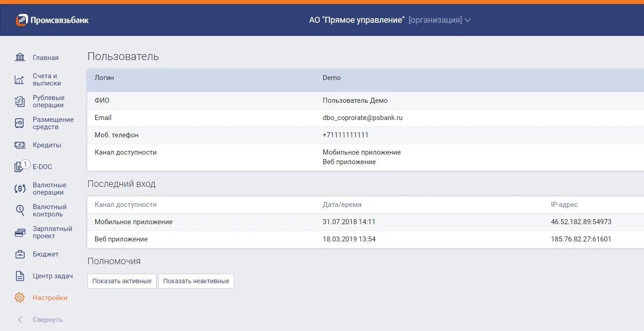The height and width of the screenshot is (331, 644).
Task: Click the phone number +71111111111
Action: click(346, 135)
